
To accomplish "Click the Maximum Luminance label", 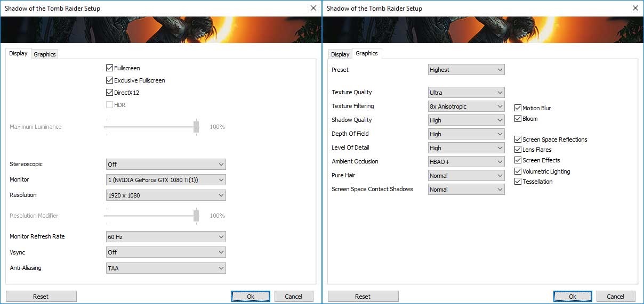I will tap(36, 127).
